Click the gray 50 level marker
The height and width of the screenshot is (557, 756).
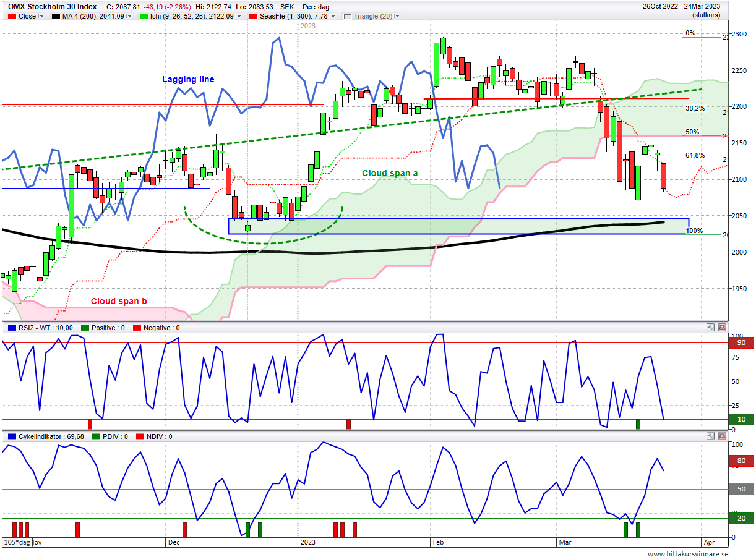741,490
